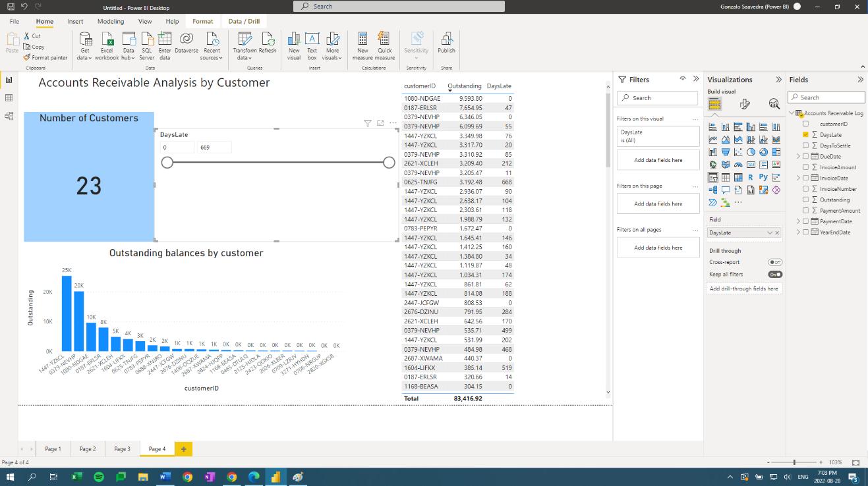The image size is (868, 486).
Task: Pick the area chart visualization
Action: [726, 140]
